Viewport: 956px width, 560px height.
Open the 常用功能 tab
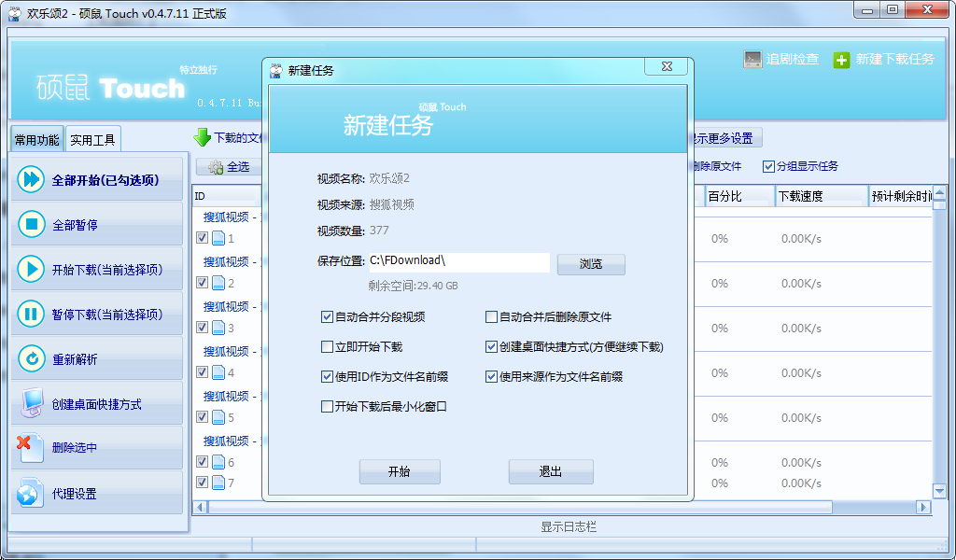click(39, 138)
